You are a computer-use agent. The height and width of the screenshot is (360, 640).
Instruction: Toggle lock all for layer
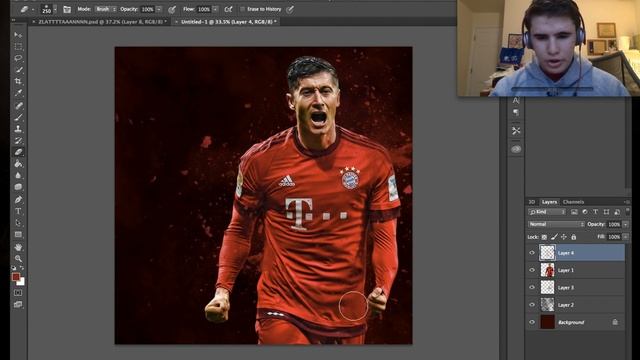573,237
